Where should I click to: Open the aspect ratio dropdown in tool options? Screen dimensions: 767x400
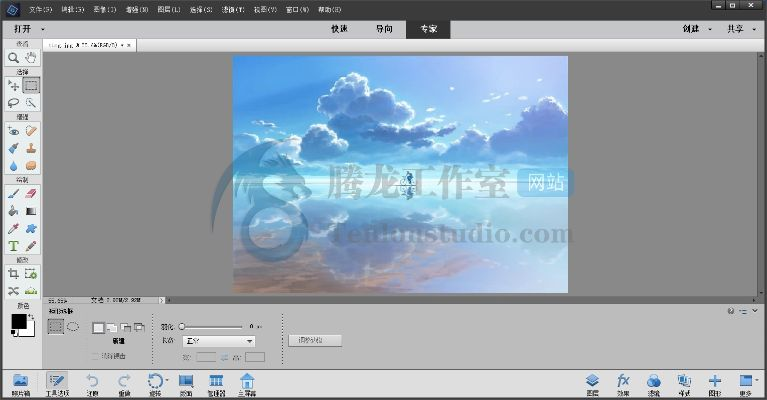click(219, 341)
